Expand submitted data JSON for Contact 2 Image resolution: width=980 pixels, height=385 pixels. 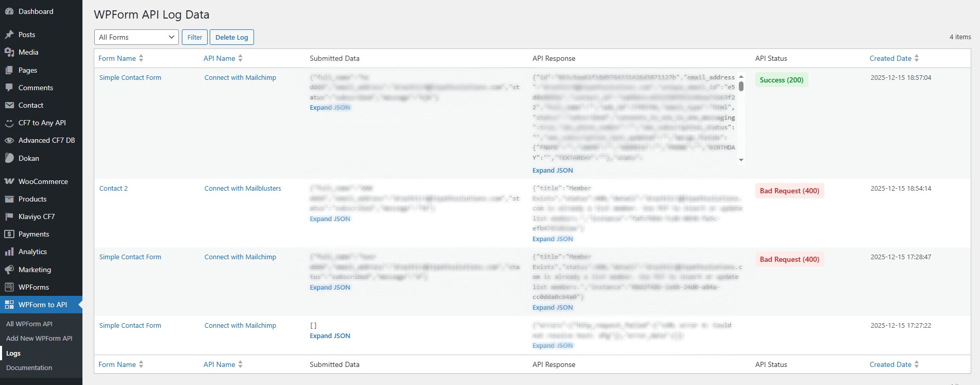point(330,219)
